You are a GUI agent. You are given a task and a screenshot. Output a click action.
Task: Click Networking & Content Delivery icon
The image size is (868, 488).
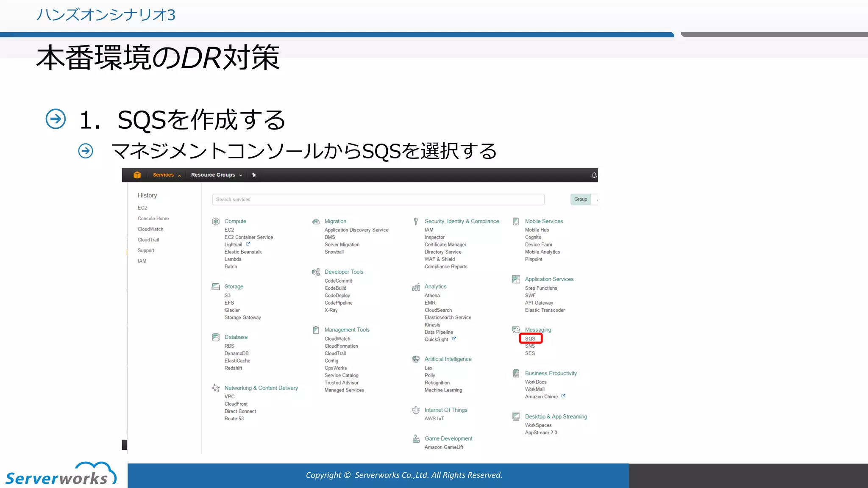coord(216,388)
